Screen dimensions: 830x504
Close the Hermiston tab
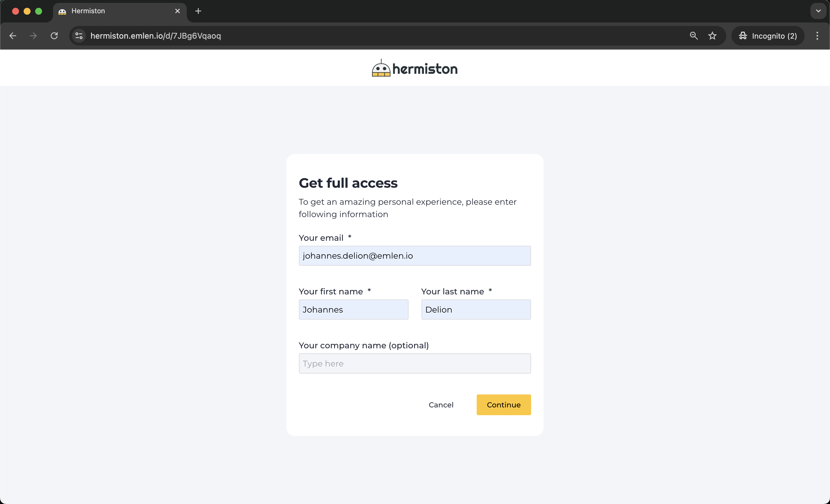(178, 11)
